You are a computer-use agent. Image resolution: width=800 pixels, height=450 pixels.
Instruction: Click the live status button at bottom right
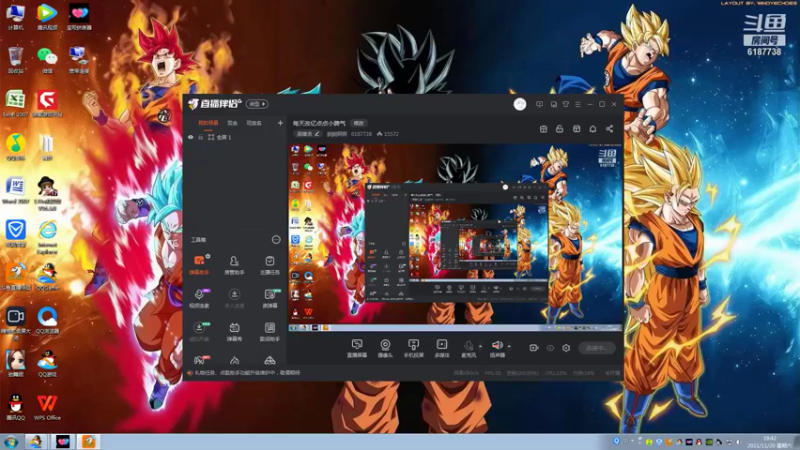pos(597,348)
